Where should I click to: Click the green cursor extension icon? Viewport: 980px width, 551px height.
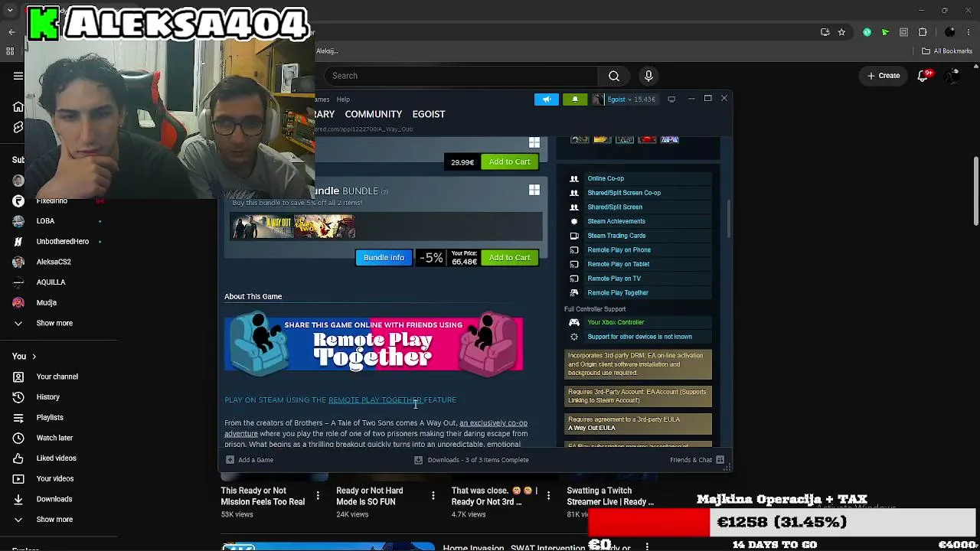(x=885, y=32)
